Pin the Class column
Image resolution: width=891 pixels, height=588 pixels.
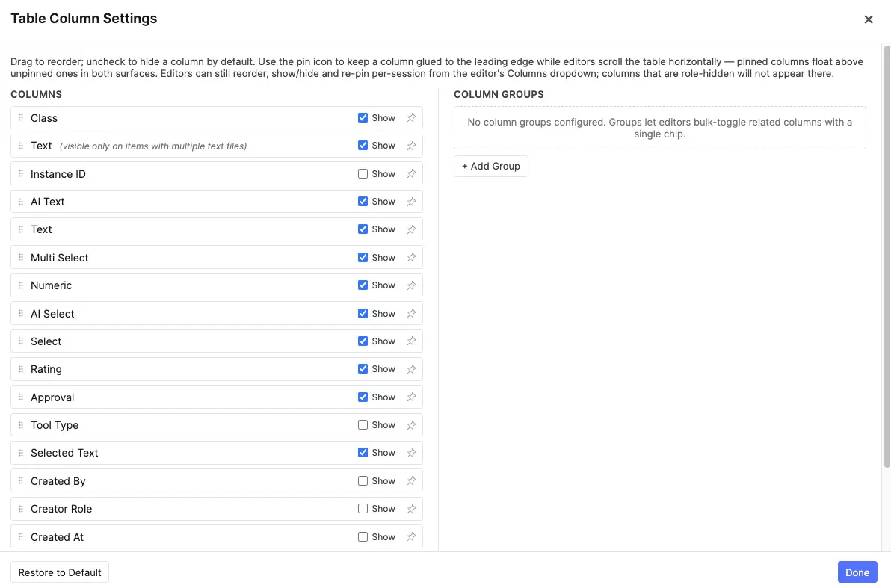[411, 117]
